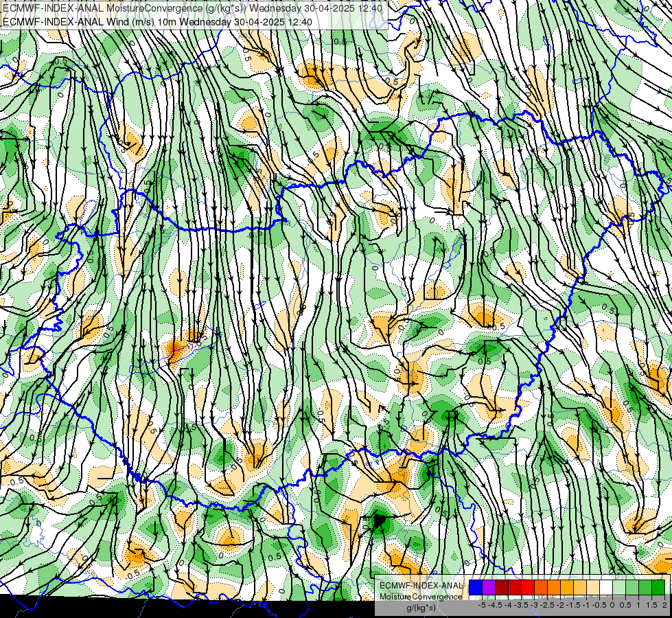The height and width of the screenshot is (618, 672).
Task: Click the legend swatch between -4 and -3.5
Action: (x=515, y=587)
